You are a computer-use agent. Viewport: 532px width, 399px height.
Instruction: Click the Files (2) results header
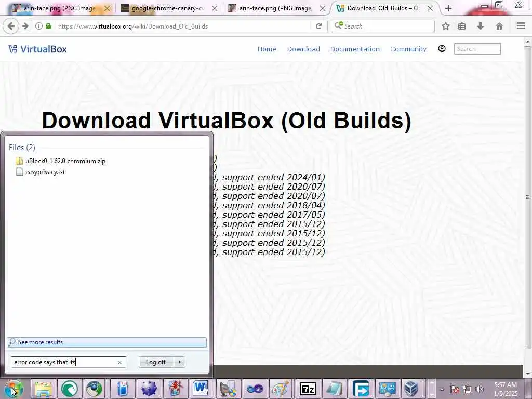22,147
